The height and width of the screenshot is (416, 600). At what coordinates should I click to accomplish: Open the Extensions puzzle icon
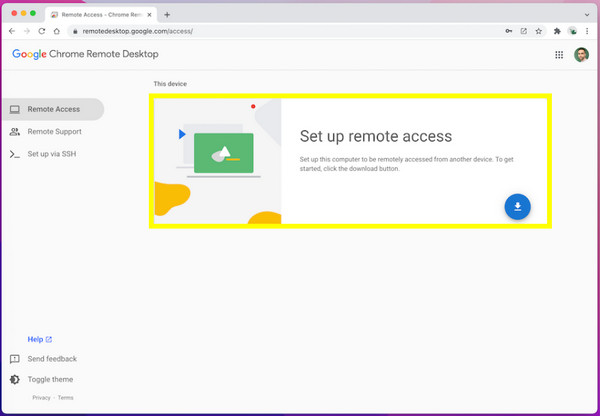pyautogui.click(x=557, y=31)
